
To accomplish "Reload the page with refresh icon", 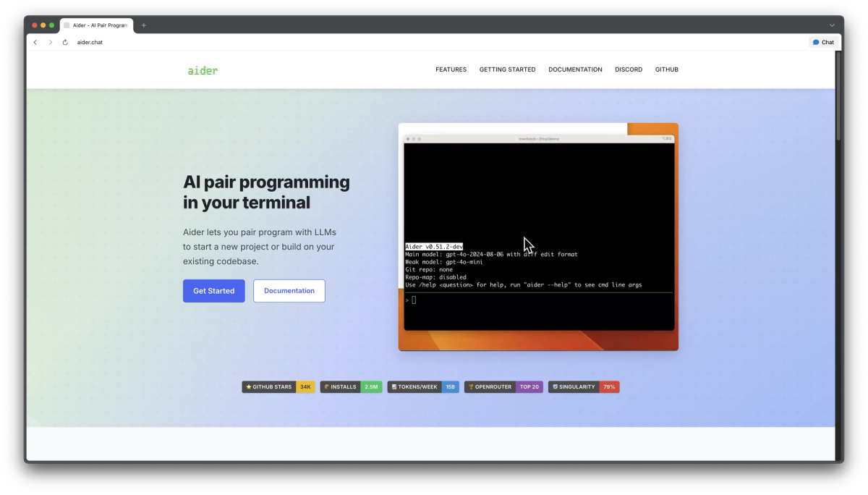I will coord(65,42).
